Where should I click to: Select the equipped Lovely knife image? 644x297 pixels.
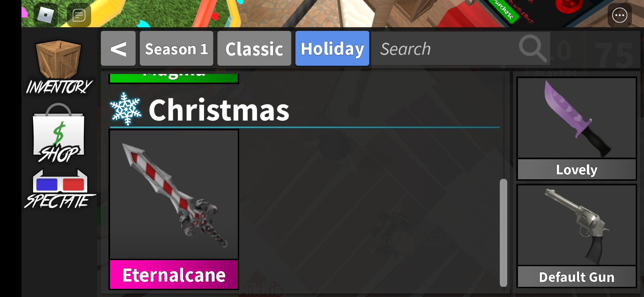(577, 118)
